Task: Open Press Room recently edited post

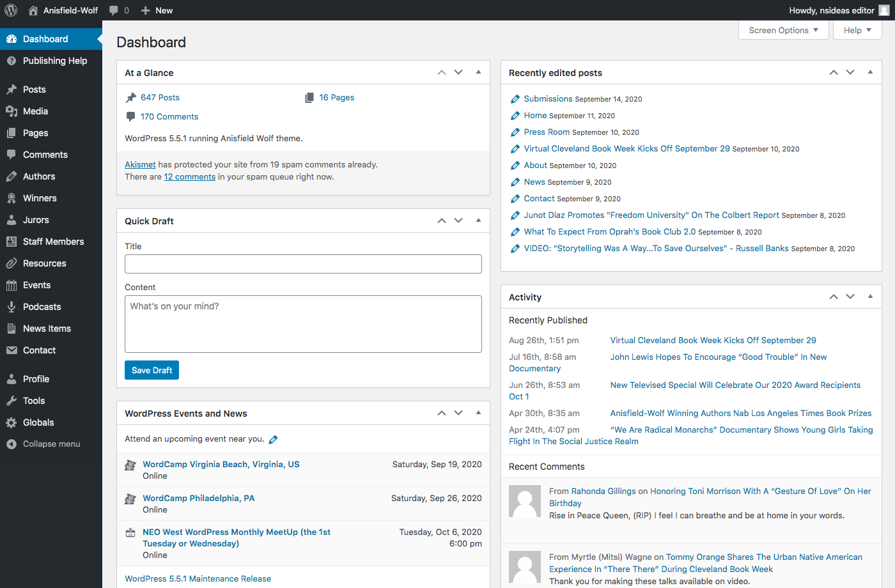Action: pos(547,132)
